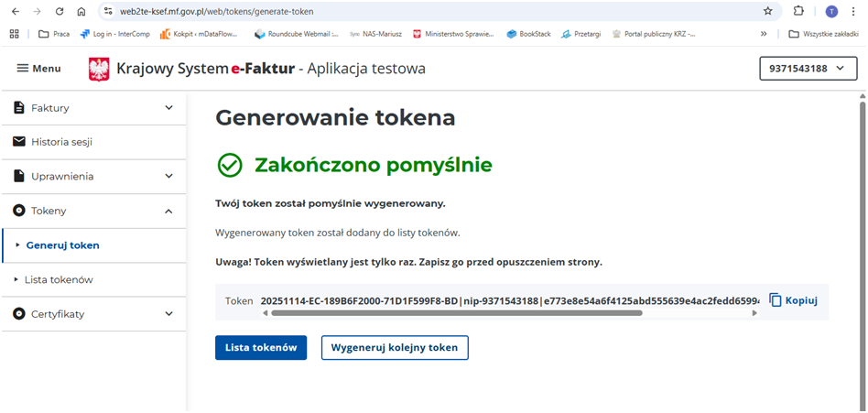Select Lista tokenów sidebar item
868x413 pixels.
click(59, 279)
